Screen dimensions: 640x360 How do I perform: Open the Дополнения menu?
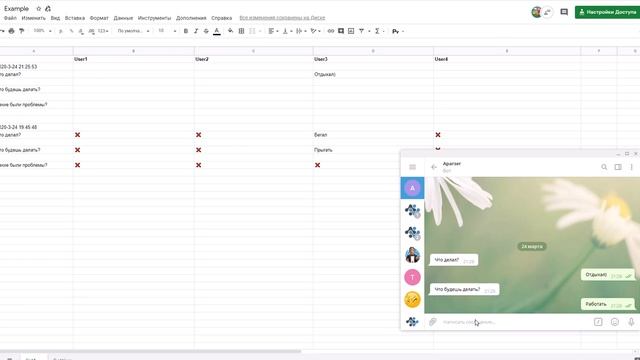[191, 18]
